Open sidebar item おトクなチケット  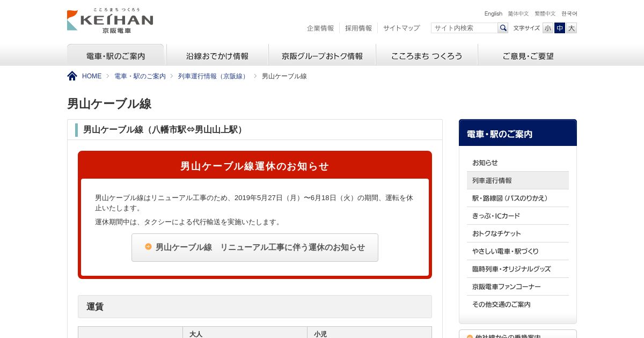(518, 233)
